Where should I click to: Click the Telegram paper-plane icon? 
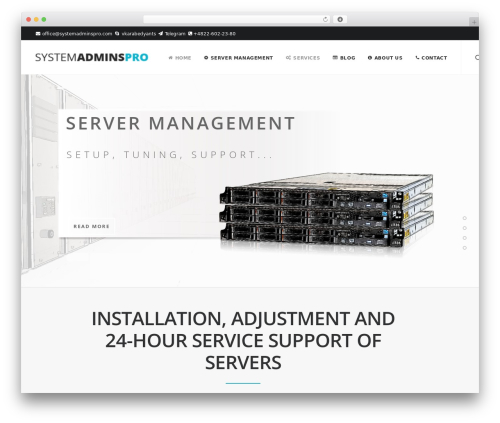click(161, 34)
